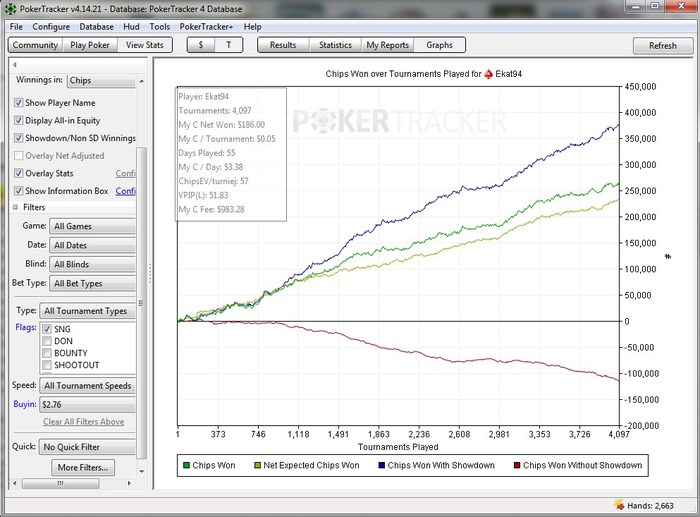The image size is (700, 517).
Task: Open the Statistics tab
Action: coord(335,45)
